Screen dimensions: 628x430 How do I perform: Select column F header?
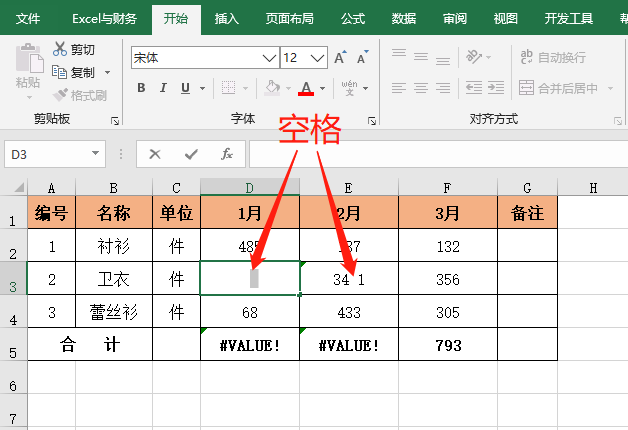click(448, 187)
